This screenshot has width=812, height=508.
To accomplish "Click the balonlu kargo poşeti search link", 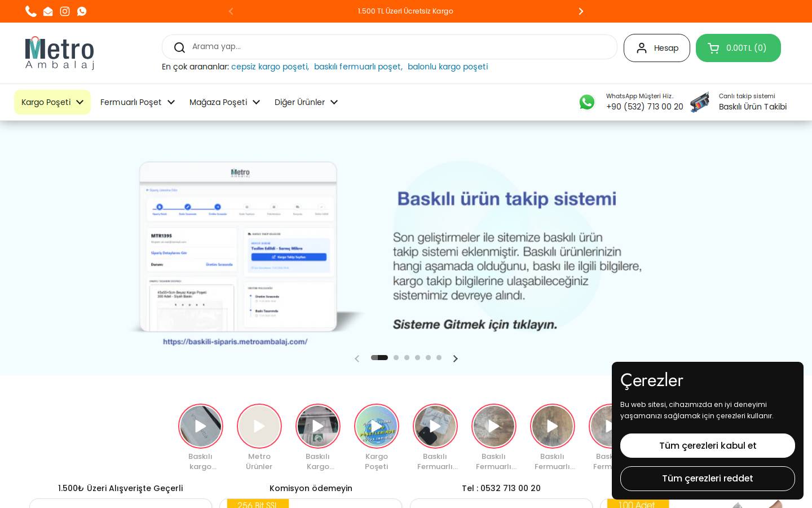I will (x=448, y=67).
